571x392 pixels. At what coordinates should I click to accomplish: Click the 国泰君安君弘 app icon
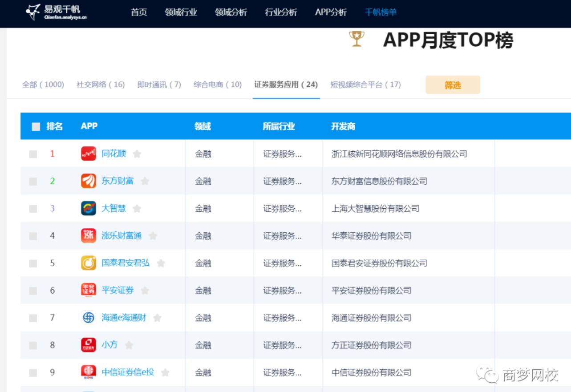point(89,263)
